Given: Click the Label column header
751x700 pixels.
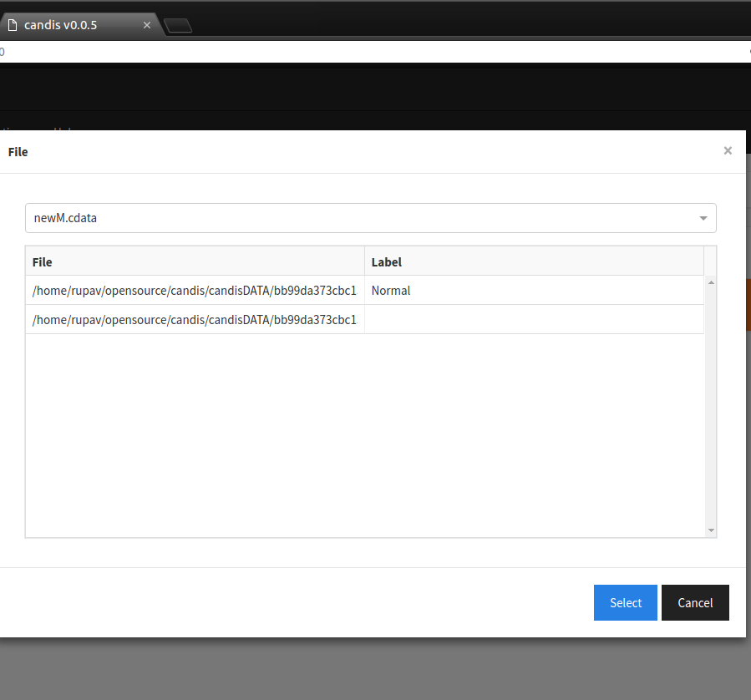Looking at the screenshot, I should (x=534, y=261).
